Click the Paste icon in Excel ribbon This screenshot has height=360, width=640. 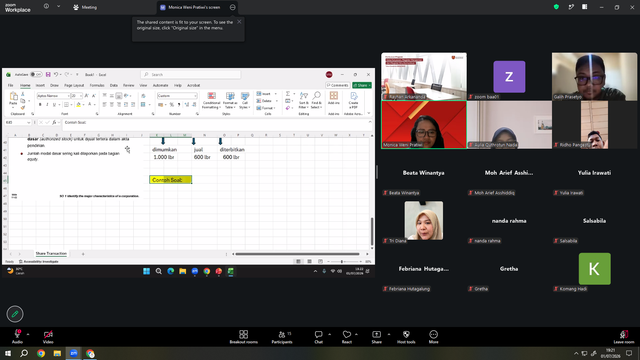click(x=13, y=96)
